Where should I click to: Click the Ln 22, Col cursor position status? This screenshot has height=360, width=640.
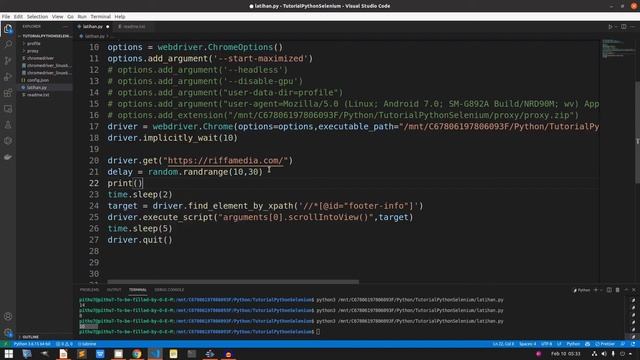click(x=503, y=344)
